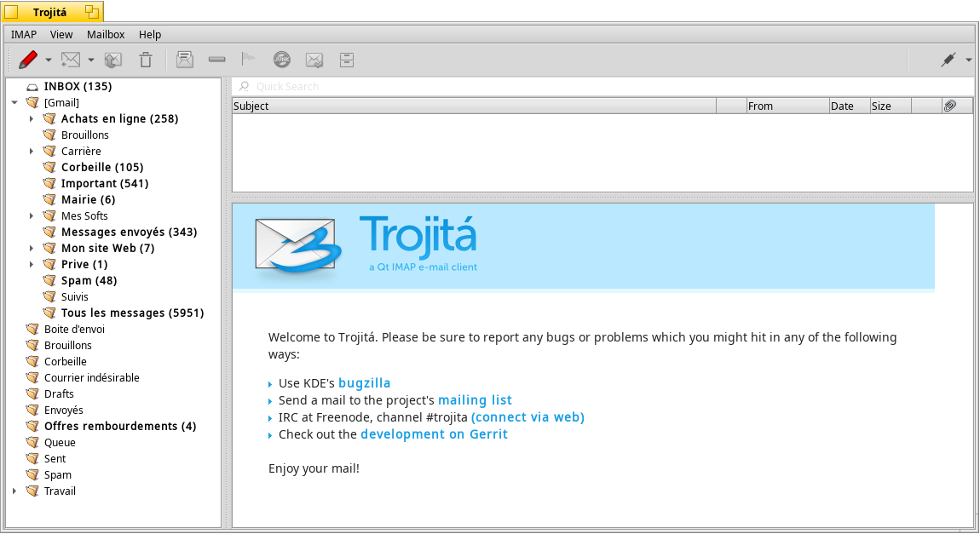This screenshot has height=534, width=980.
Task: Click the paperclip attachment column header
Action: click(950, 106)
